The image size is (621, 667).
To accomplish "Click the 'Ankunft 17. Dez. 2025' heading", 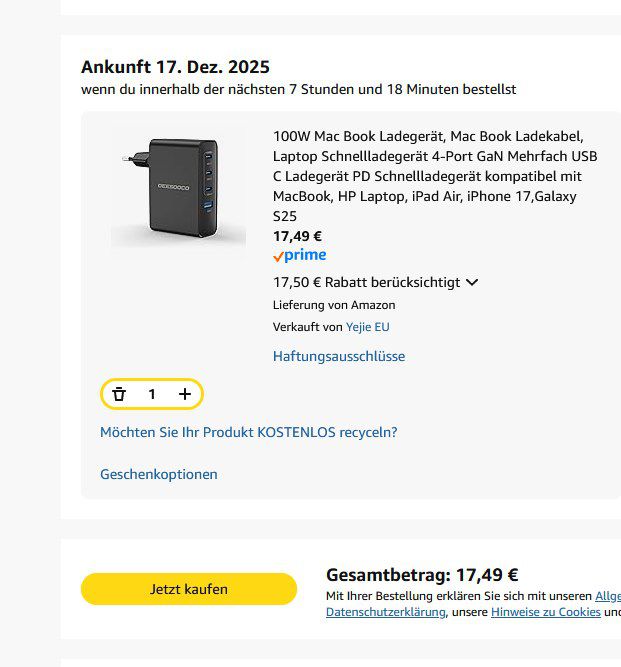I will tap(175, 67).
